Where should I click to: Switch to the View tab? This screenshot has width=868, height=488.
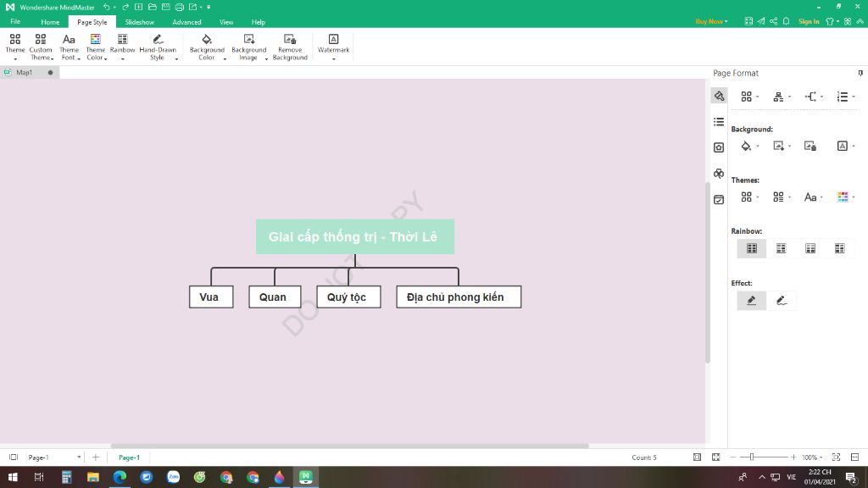pos(225,22)
